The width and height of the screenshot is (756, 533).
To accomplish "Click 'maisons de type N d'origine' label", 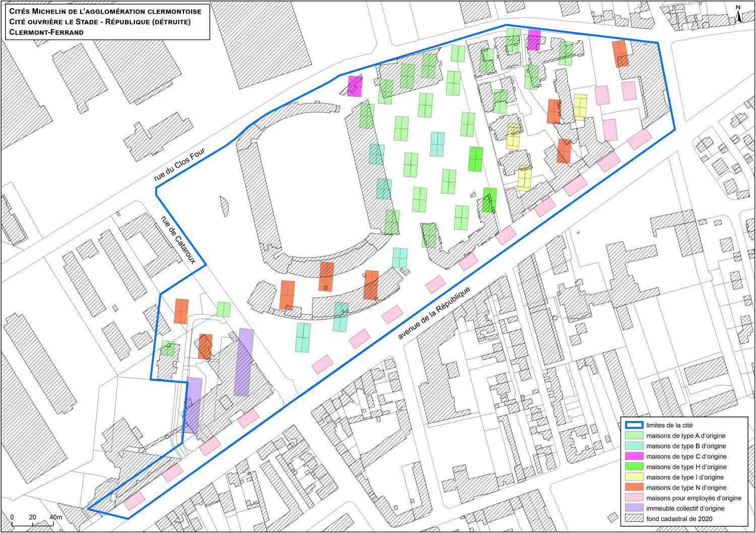I will (x=686, y=488).
